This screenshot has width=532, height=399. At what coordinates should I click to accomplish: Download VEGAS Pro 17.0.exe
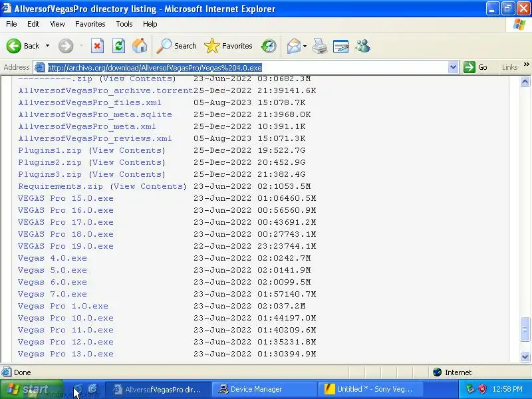pos(66,222)
